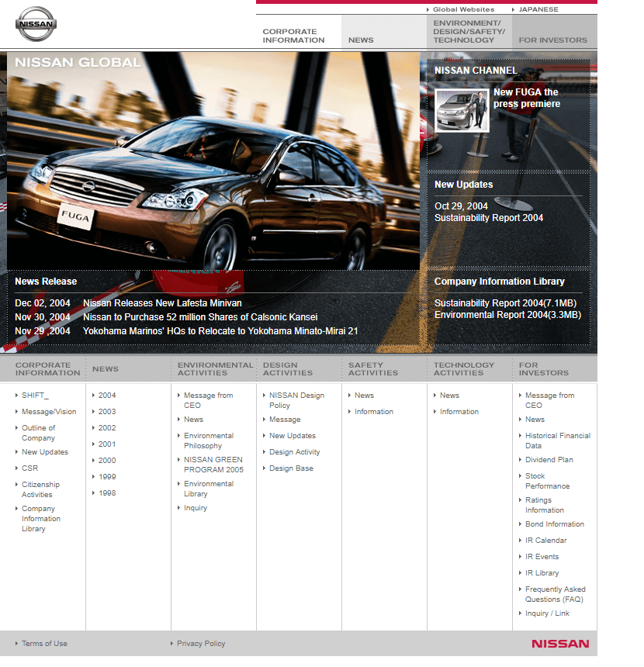This screenshot has width=644, height=667.
Task: Open IR Calendar link
Action: 545,541
